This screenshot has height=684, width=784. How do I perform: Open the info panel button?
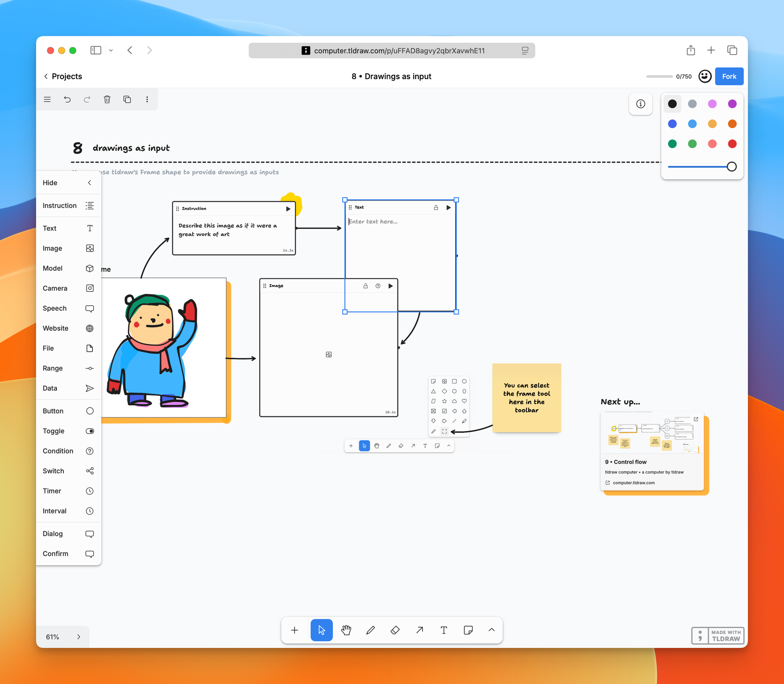point(641,104)
